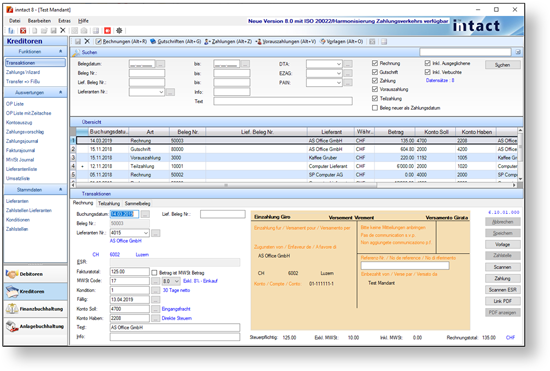Screen dimensions: 550x371
Task: Open Rechnungen (Alt+R) in the Kreditoren toolbar
Action: click(x=121, y=41)
